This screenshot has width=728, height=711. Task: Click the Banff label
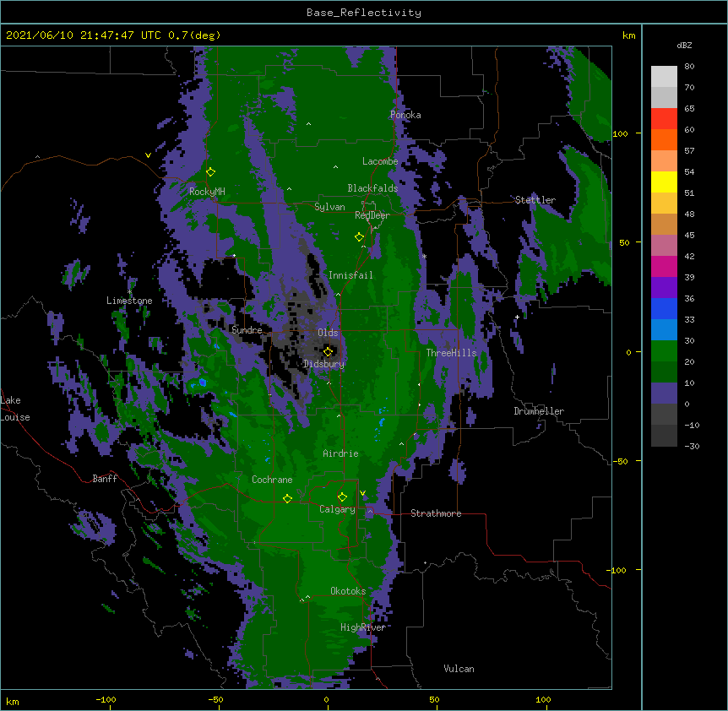(105, 479)
